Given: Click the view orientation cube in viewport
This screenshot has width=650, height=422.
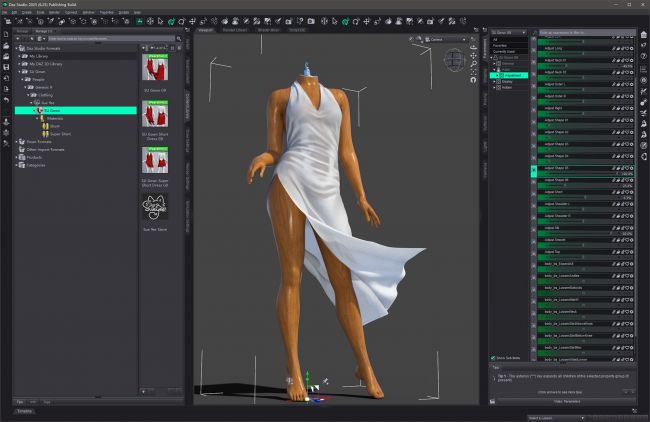Looking at the screenshot, I should point(454,57).
